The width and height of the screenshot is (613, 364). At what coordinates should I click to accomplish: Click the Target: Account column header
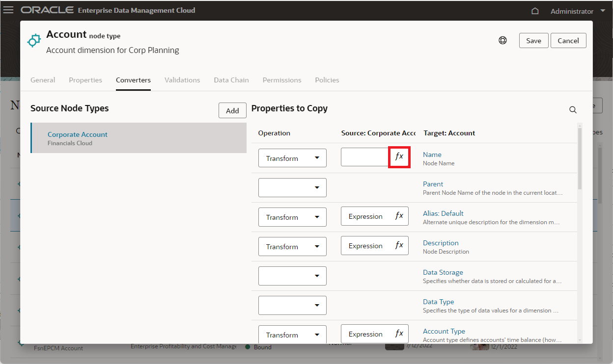tap(449, 133)
